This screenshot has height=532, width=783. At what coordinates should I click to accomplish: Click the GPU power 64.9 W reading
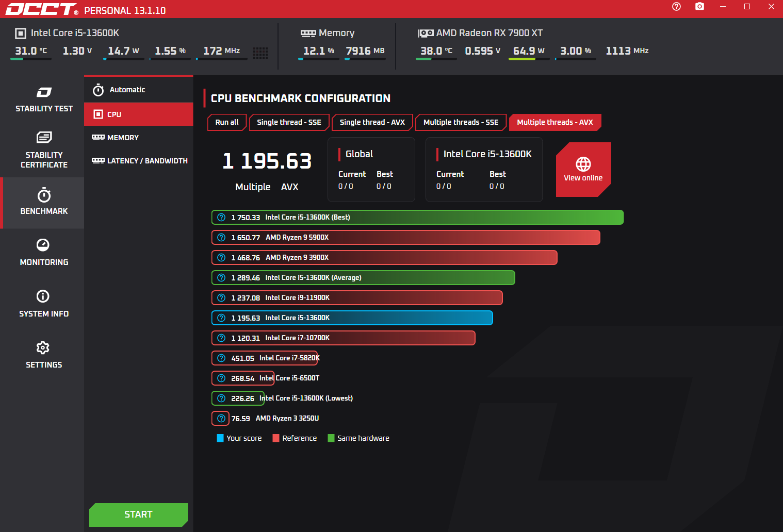click(529, 51)
